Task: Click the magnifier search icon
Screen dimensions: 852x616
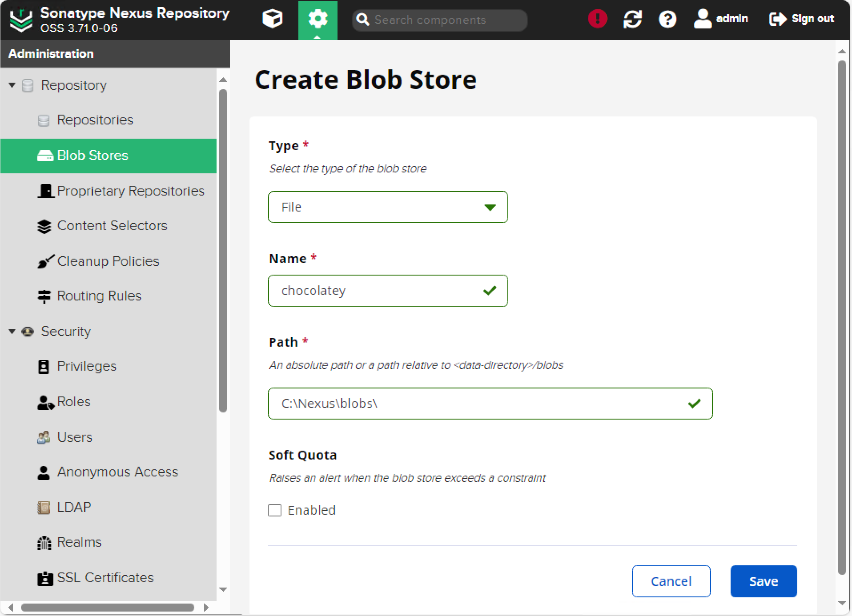Action: (363, 20)
